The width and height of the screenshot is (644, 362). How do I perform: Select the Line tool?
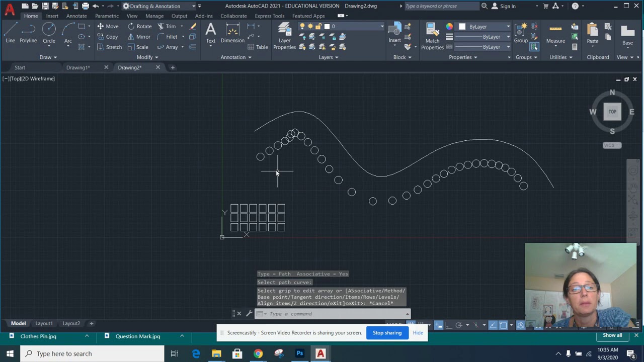pyautogui.click(x=10, y=33)
